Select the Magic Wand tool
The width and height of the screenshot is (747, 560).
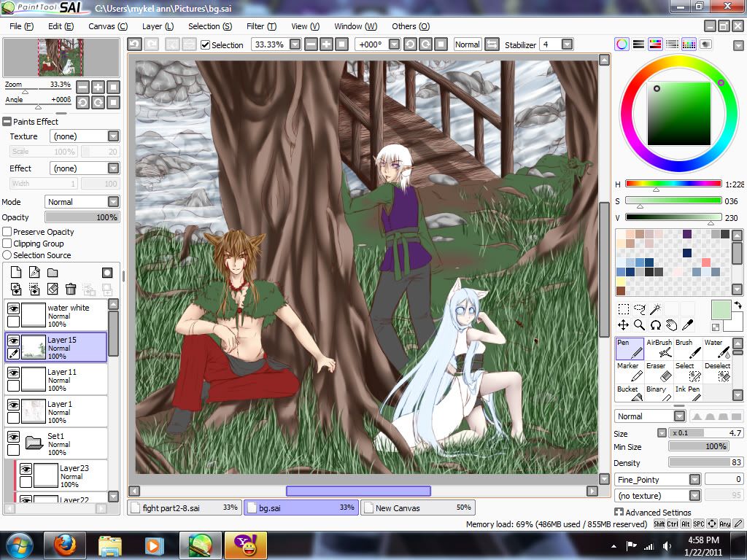[x=656, y=309]
